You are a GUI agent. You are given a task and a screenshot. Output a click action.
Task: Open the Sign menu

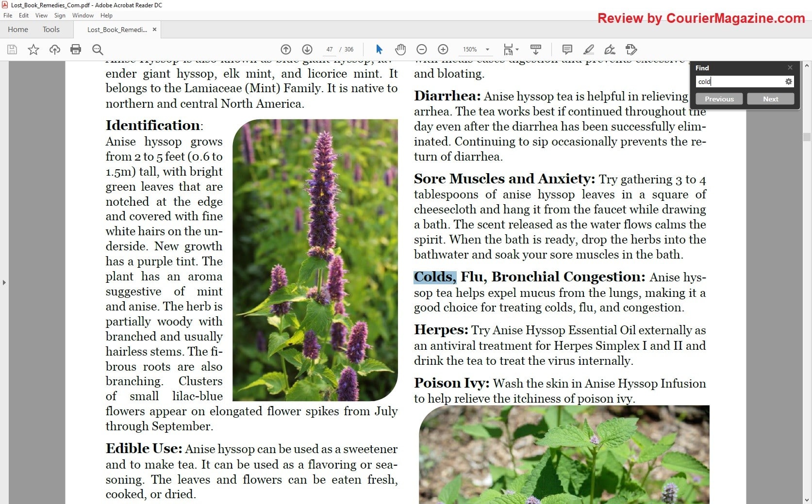(60, 16)
